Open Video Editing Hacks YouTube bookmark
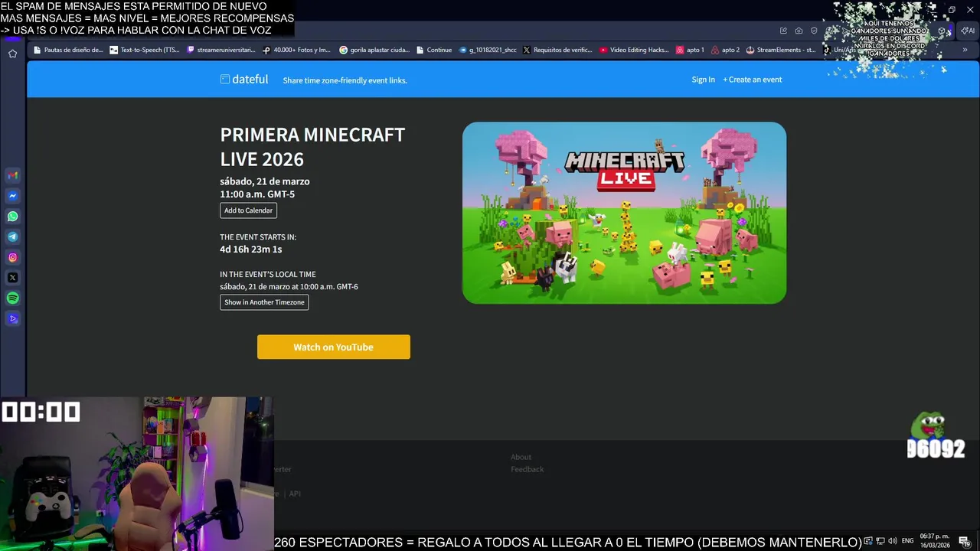 click(634, 50)
